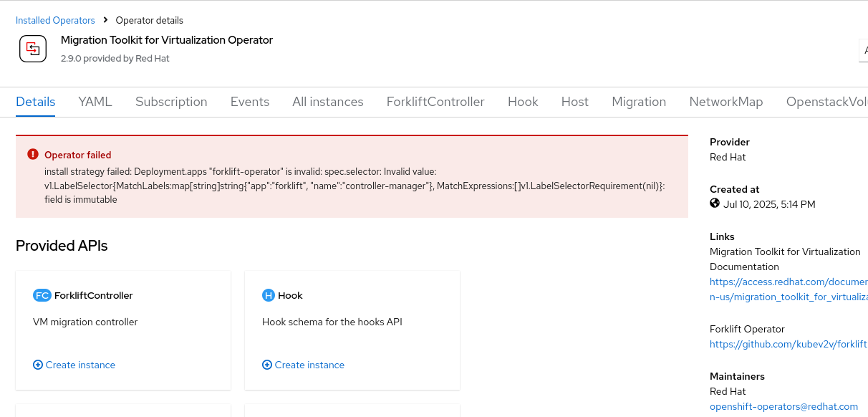Click the Migration Toolkit operator logo icon

33,49
